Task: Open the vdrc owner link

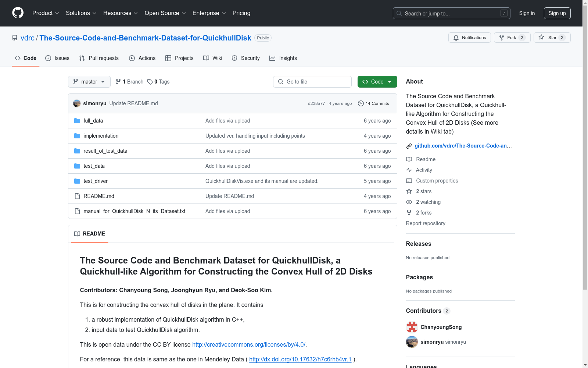Action: 28,38
